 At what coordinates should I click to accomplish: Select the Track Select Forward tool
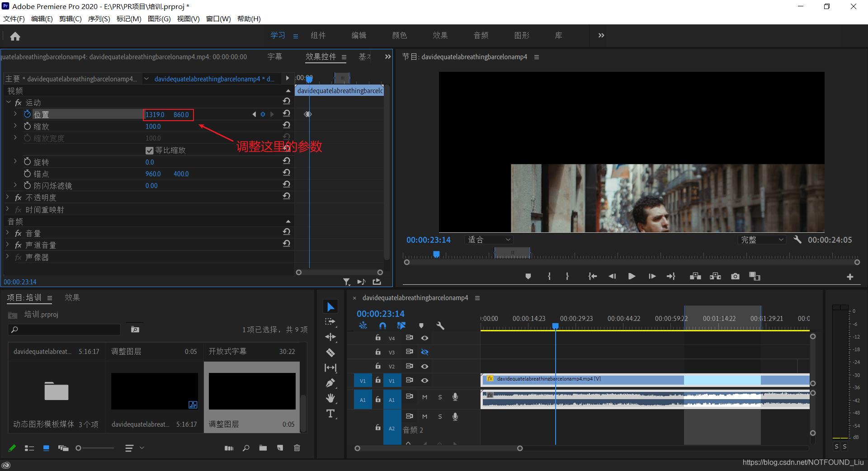click(x=330, y=322)
